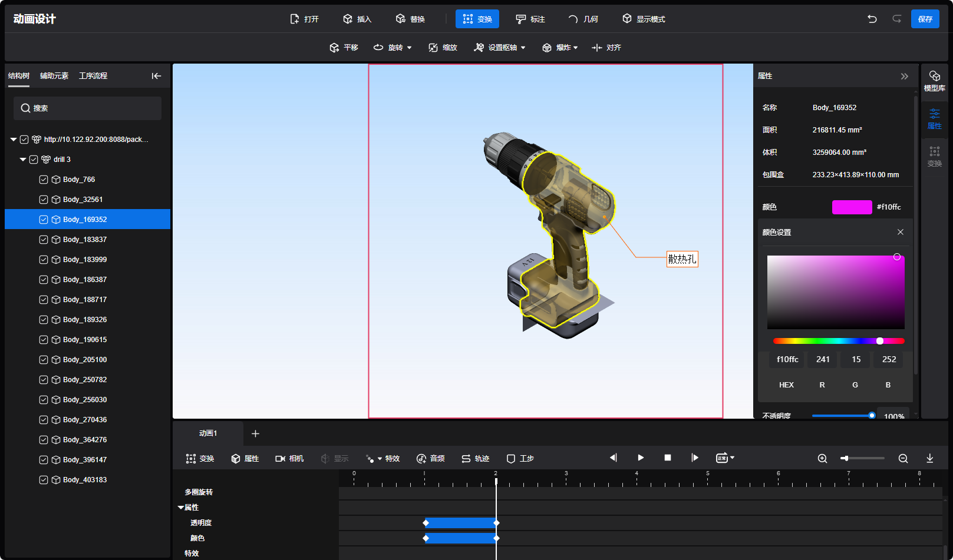Uncheck Body_766 visibility checkbox
Screen dimensions: 953x560
pos(44,180)
